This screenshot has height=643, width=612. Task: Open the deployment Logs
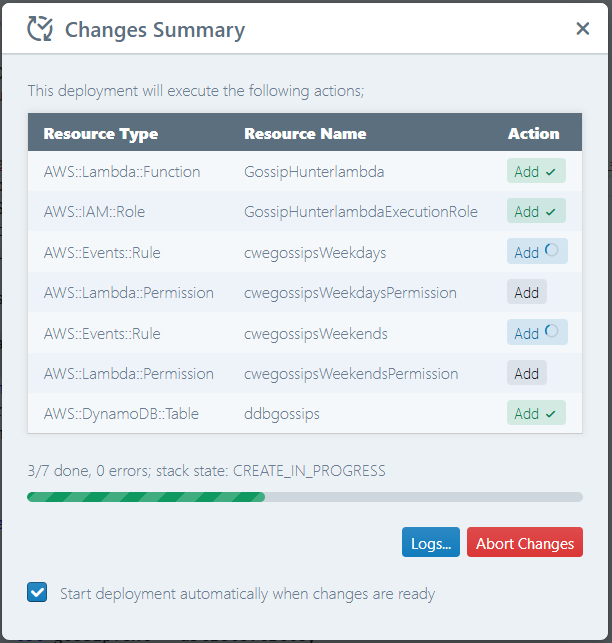point(431,542)
